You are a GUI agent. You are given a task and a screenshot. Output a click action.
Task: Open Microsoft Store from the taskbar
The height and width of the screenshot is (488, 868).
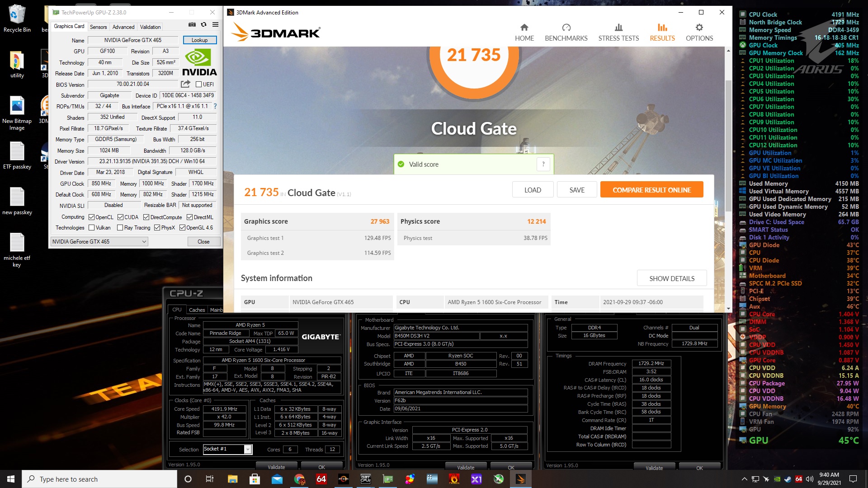pos(255,479)
